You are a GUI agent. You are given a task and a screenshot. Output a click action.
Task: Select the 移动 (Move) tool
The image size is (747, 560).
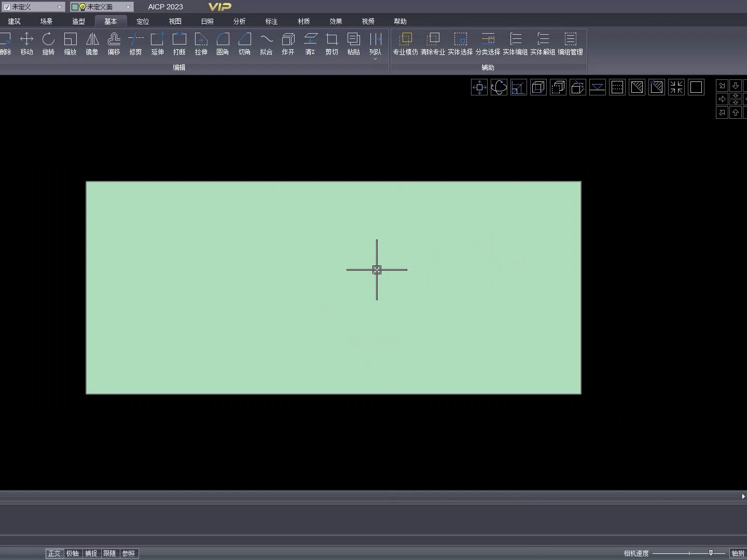(26, 44)
